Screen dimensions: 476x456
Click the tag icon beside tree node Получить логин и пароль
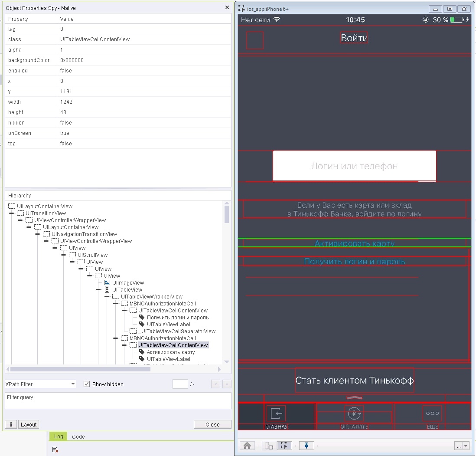pyautogui.click(x=142, y=317)
